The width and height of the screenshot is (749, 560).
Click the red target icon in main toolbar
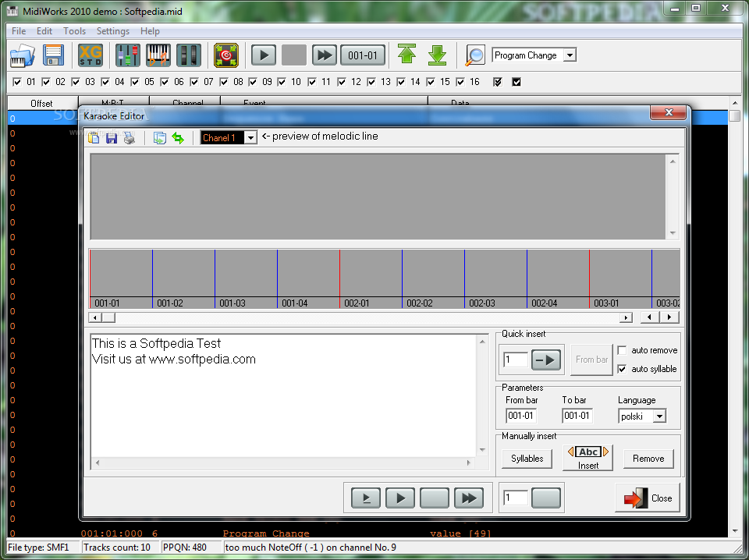click(226, 55)
